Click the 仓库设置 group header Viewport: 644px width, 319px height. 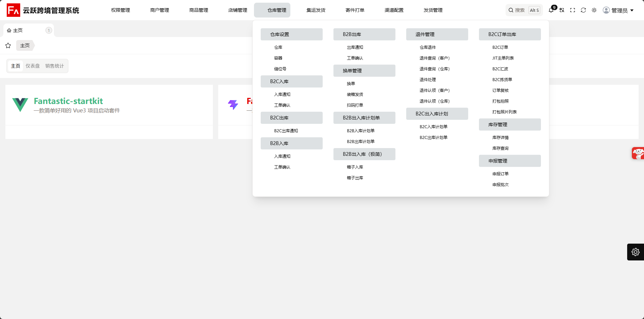pyautogui.click(x=292, y=34)
